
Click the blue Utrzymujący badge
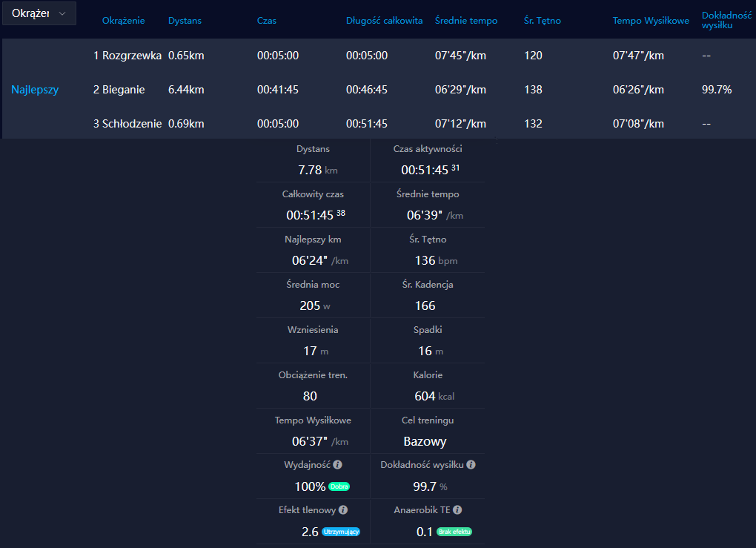[341, 532]
